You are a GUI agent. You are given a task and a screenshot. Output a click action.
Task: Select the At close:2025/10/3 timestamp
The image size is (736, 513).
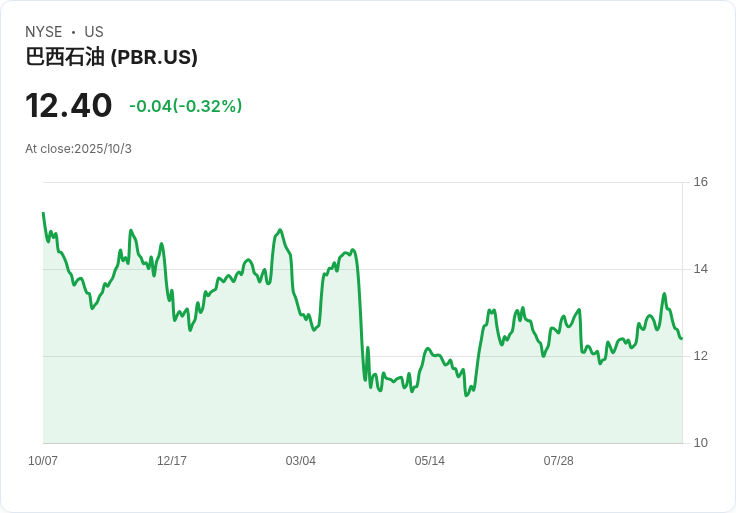point(78,149)
